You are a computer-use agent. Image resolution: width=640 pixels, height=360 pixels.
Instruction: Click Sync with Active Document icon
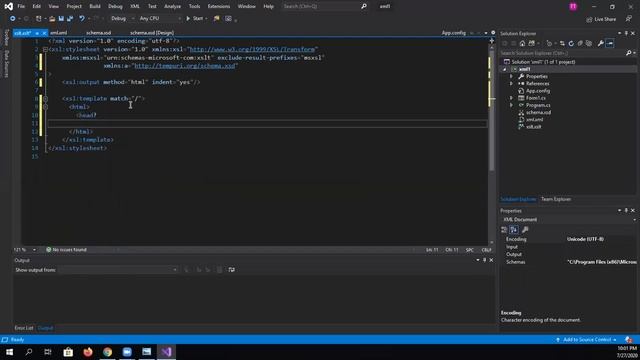[x=562, y=43]
